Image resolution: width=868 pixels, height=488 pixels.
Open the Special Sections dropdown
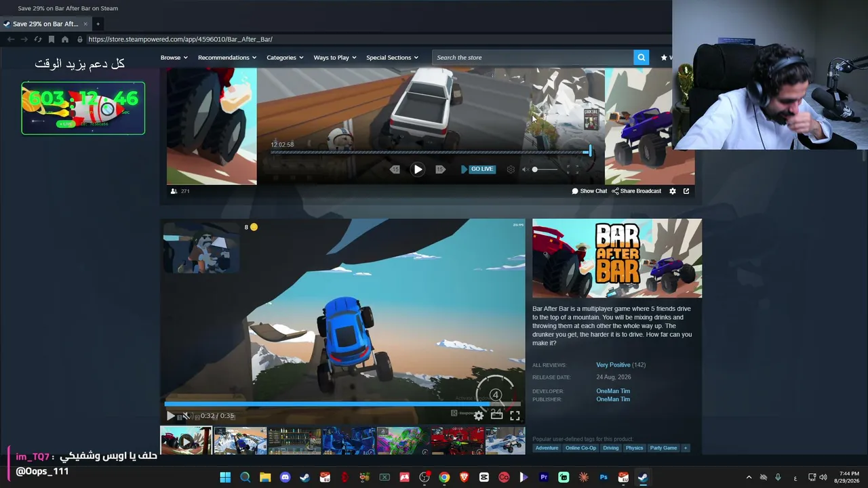tap(393, 58)
